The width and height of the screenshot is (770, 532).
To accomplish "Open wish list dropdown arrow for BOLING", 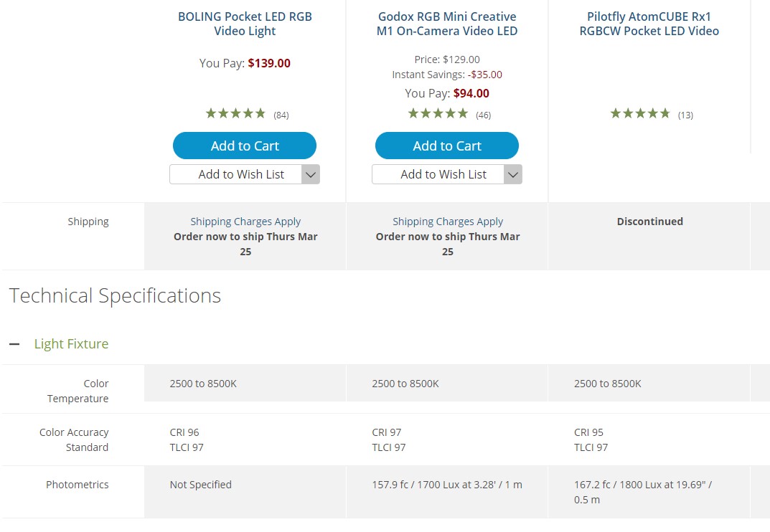I will [x=310, y=174].
